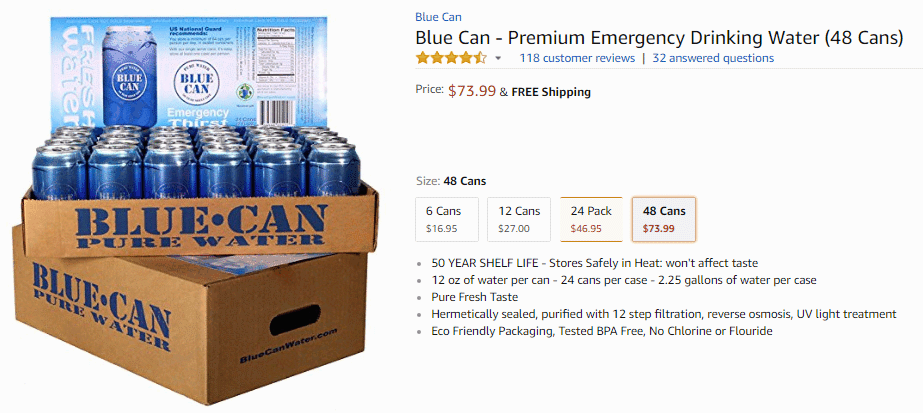This screenshot has height=413, width=923.
Task: Click the $73.99 price above FREE Shipping
Action: [x=472, y=91]
